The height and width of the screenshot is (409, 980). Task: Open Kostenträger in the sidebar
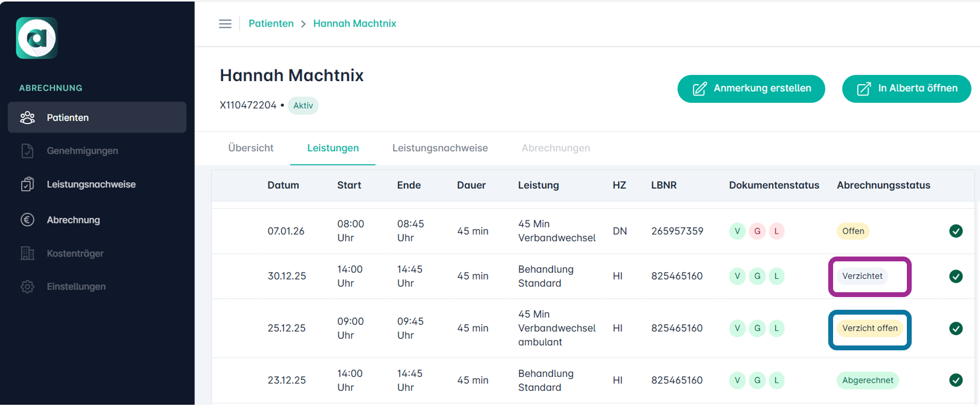75,254
